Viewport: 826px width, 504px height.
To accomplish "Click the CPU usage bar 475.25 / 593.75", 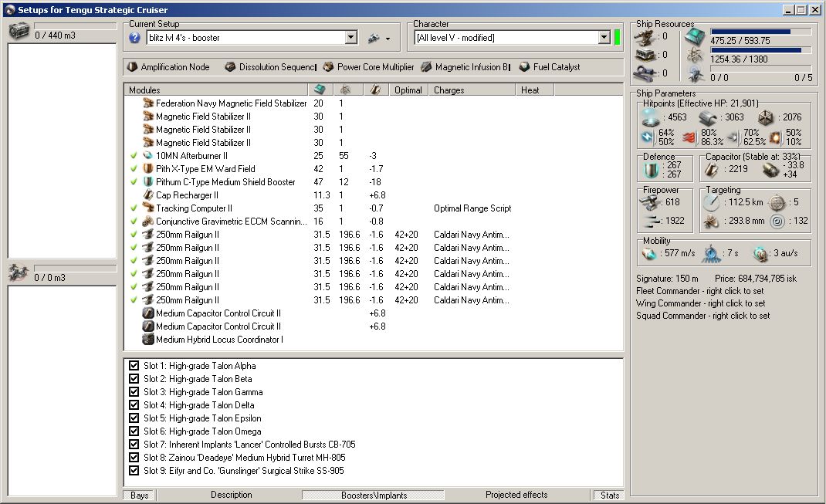I will 761,32.
